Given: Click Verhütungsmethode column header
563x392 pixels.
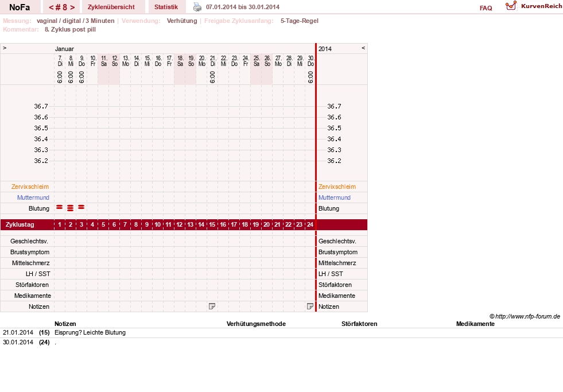Looking at the screenshot, I should pyautogui.click(x=256, y=324).
